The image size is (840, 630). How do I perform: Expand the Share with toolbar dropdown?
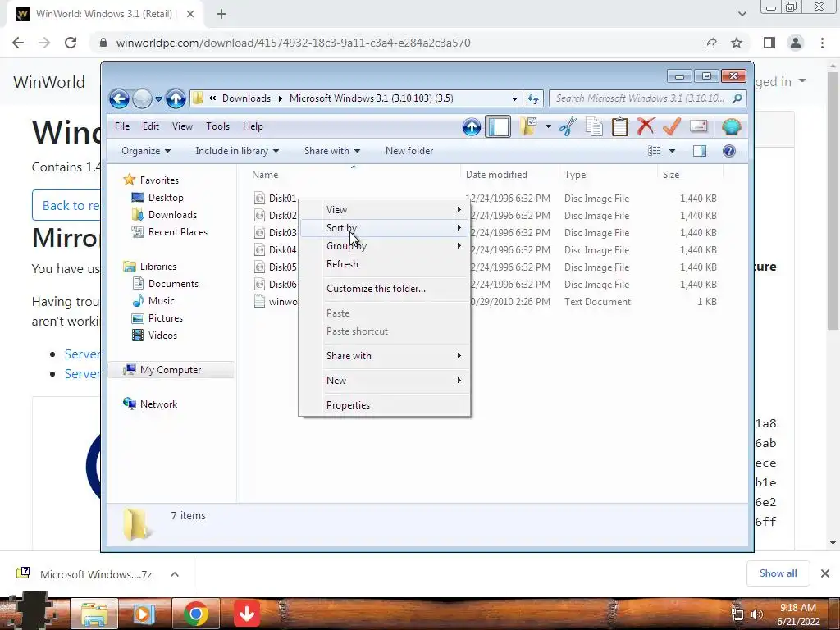coord(331,151)
